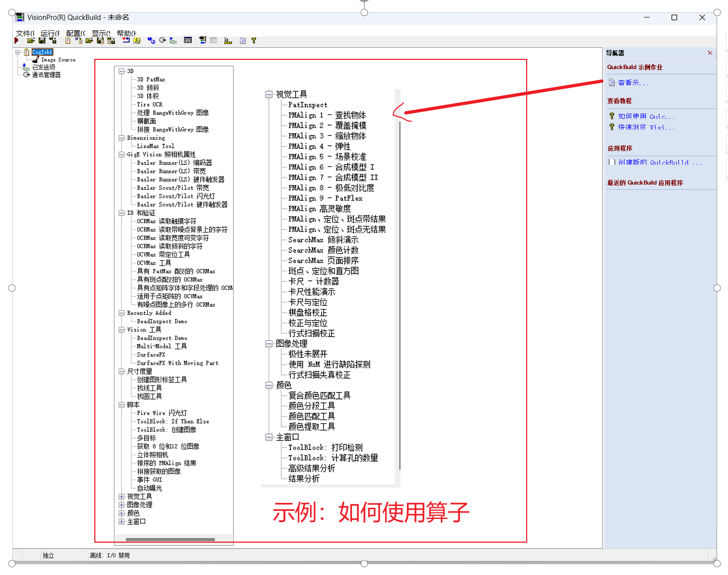Collapse the large 颜色 tree heading
The image size is (728, 575).
click(x=269, y=385)
